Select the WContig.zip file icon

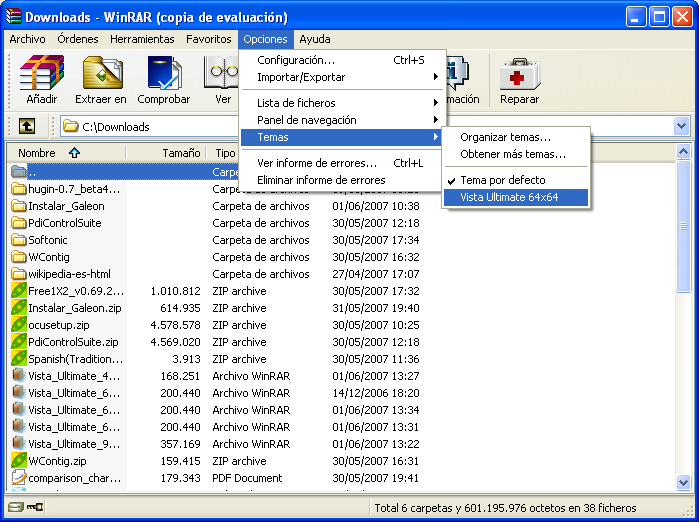pos(19,461)
